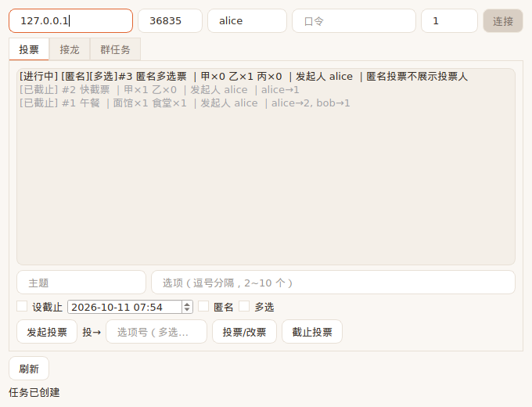Decrement the deadline with the down arrow
The width and height of the screenshot is (532, 407).
pos(187,310)
